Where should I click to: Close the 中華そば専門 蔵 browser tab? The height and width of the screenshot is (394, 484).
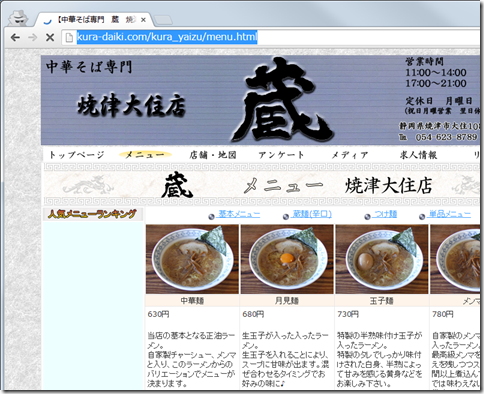tap(143, 20)
